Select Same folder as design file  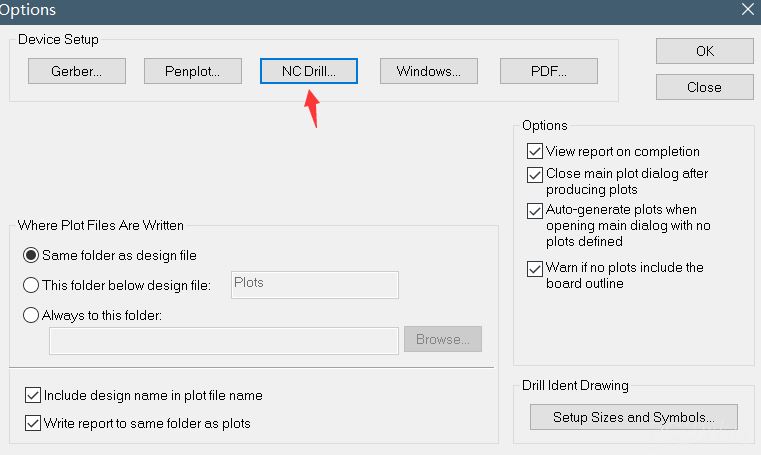click(x=31, y=255)
